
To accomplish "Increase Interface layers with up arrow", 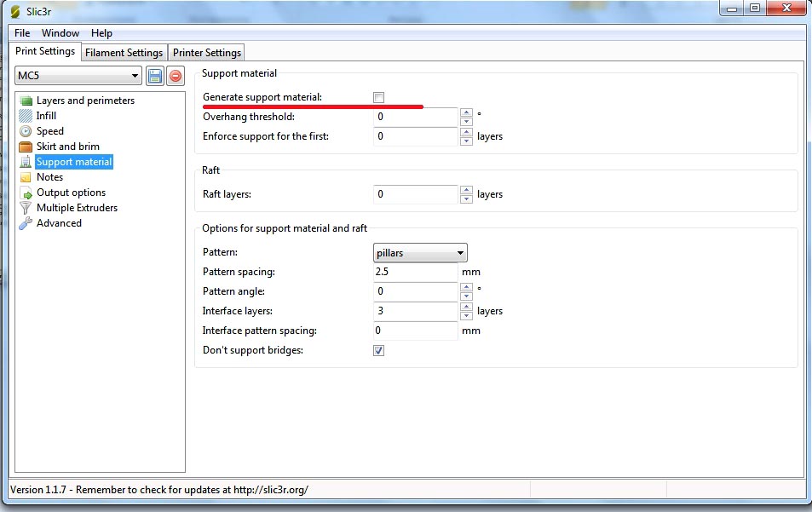I will [466, 307].
